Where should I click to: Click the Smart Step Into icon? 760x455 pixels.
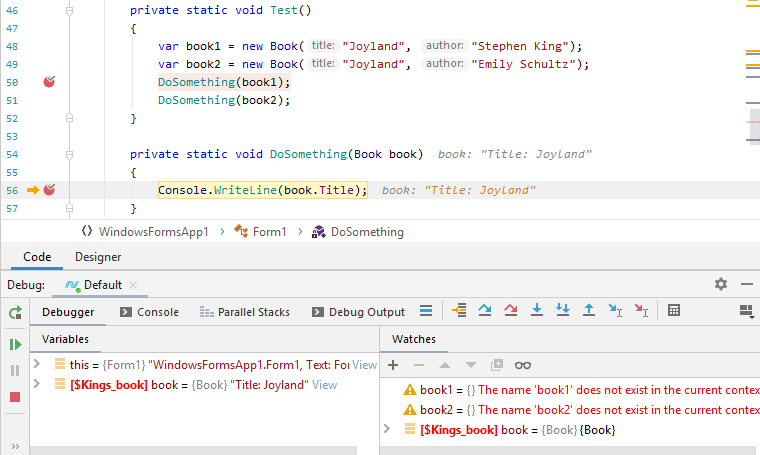(563, 310)
